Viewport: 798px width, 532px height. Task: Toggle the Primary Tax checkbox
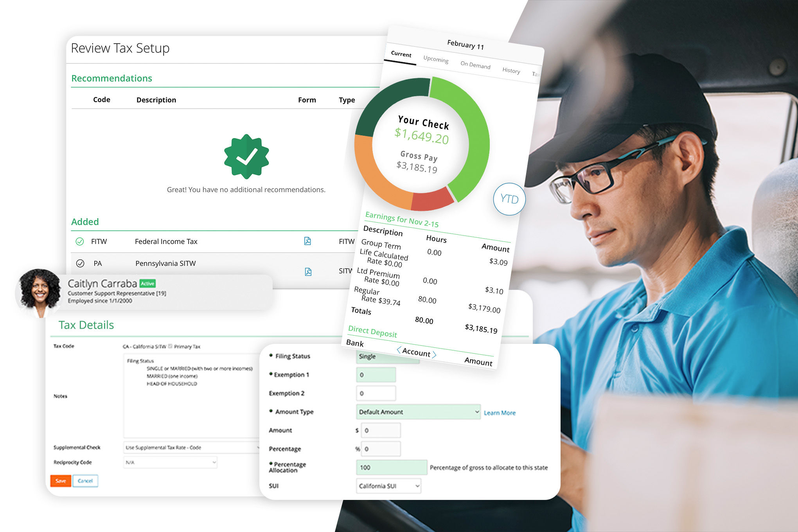tap(170, 346)
